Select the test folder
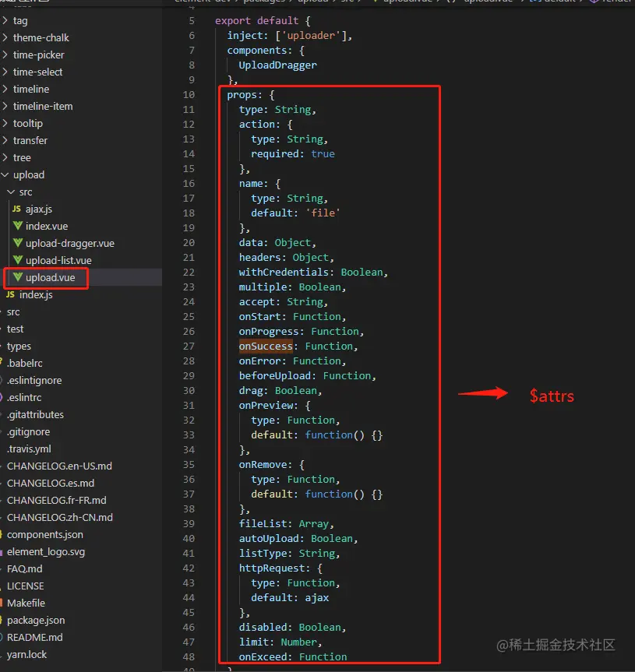The width and height of the screenshot is (635, 672). click(x=15, y=329)
